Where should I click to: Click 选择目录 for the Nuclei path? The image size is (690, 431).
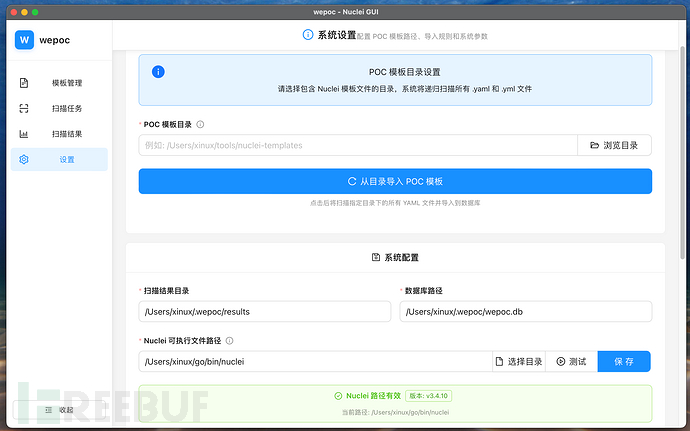pyautogui.click(x=519, y=361)
